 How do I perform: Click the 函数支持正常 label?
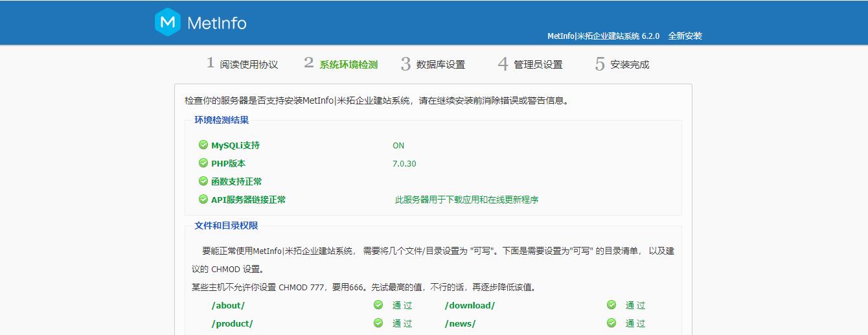(236, 181)
